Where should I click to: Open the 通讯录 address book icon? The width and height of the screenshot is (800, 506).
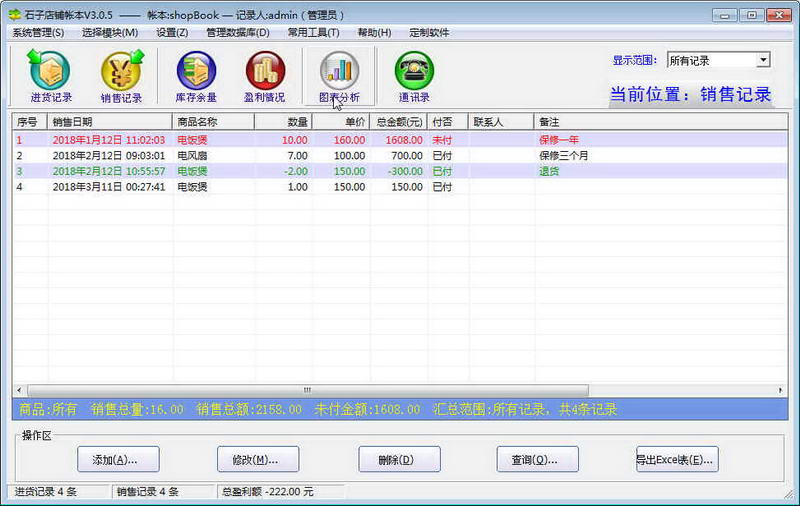[414, 76]
